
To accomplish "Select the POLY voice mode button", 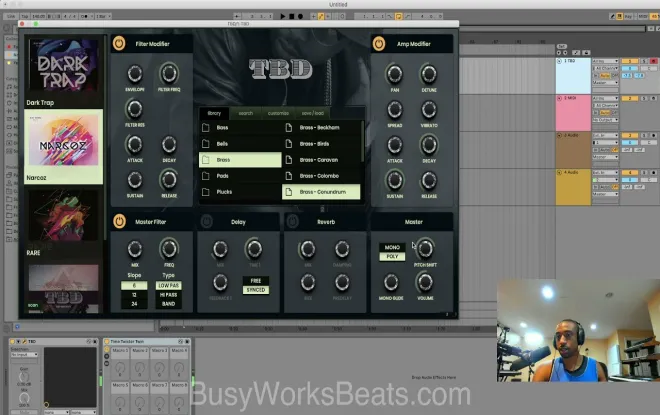I will 392,256.
